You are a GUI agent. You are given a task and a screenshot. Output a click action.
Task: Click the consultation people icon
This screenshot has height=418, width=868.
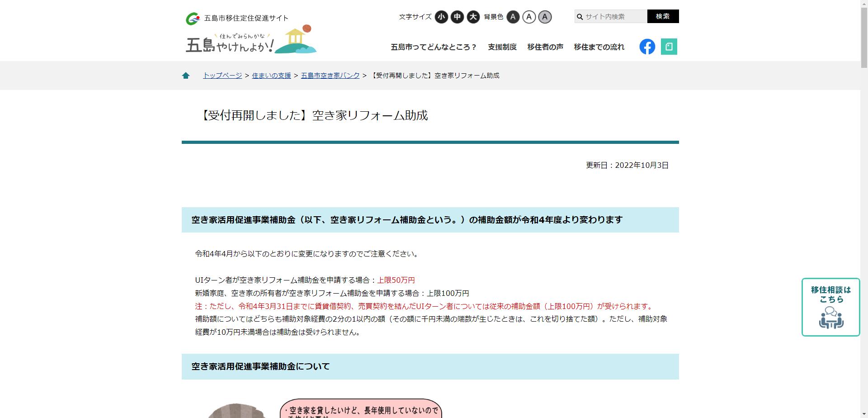pyautogui.click(x=831, y=318)
